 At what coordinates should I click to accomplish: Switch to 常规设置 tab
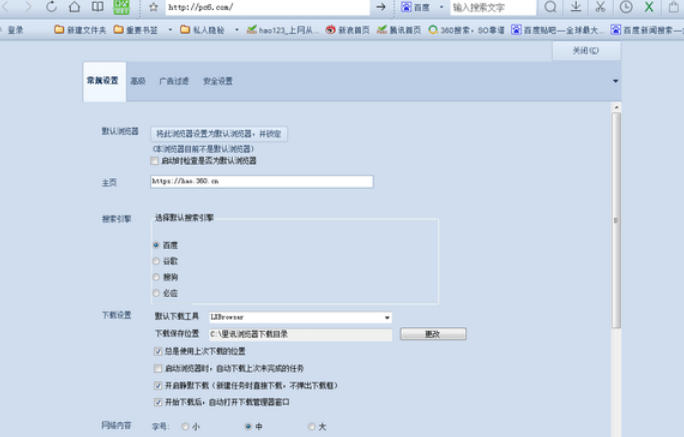104,81
